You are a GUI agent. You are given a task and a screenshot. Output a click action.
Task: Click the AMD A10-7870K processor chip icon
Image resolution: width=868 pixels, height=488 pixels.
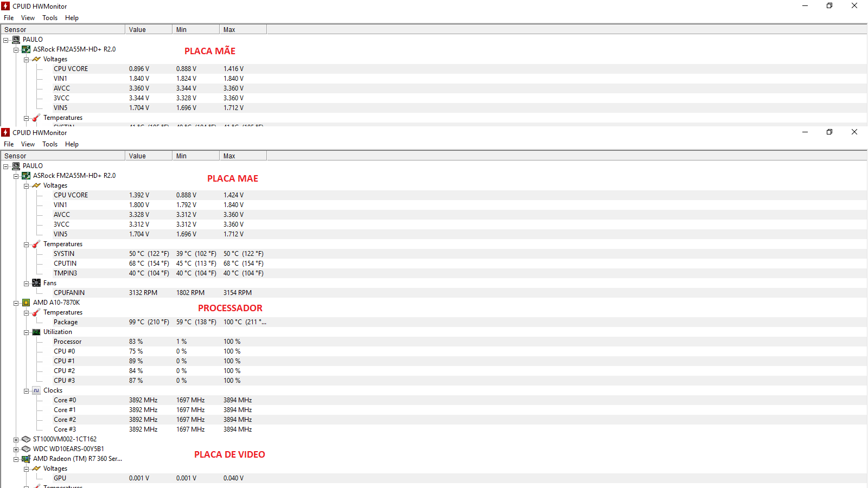pyautogui.click(x=26, y=303)
